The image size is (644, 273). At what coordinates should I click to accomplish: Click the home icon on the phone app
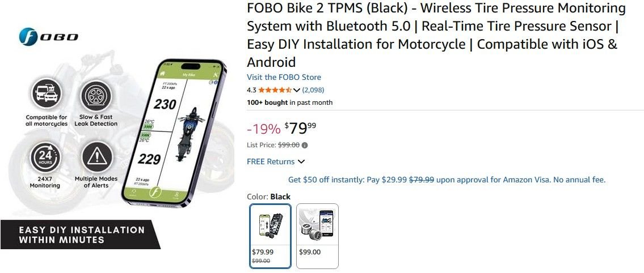coord(162,74)
